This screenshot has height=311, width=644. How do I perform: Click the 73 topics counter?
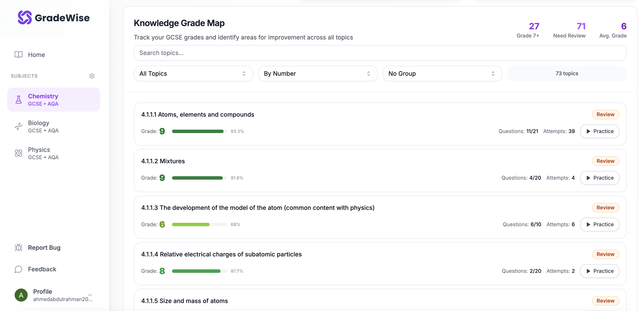[566, 74]
